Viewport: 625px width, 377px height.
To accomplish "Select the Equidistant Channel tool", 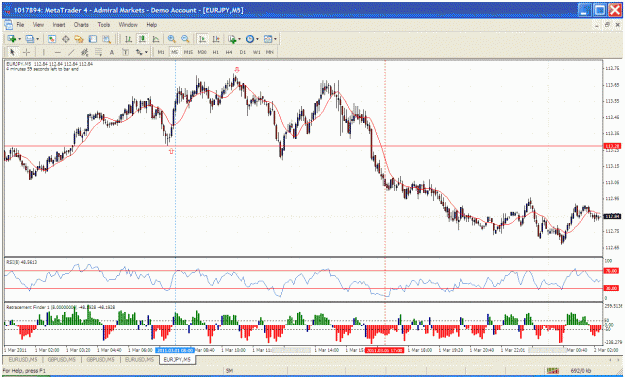I will [85, 52].
